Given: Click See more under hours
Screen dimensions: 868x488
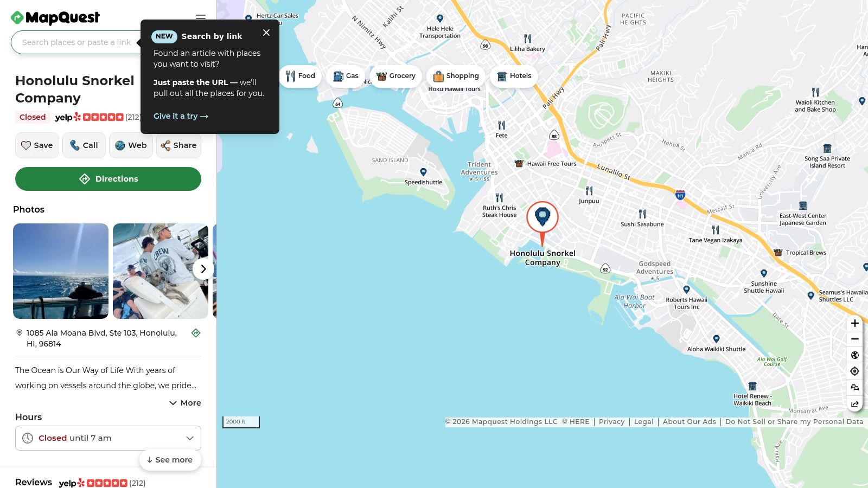Looking at the screenshot, I should pos(170,459).
